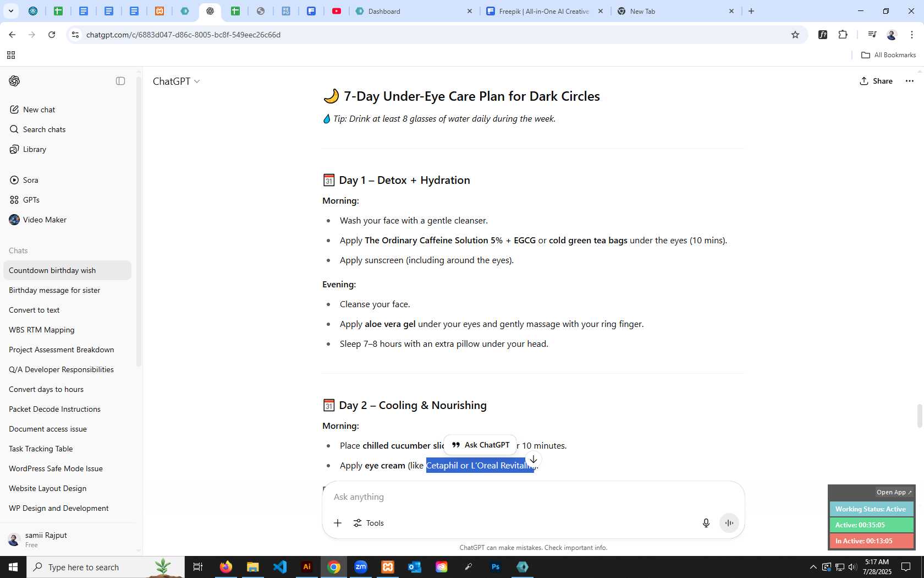This screenshot has width=924, height=578.
Task: Open Zoom from the taskbar
Action: coord(361,567)
